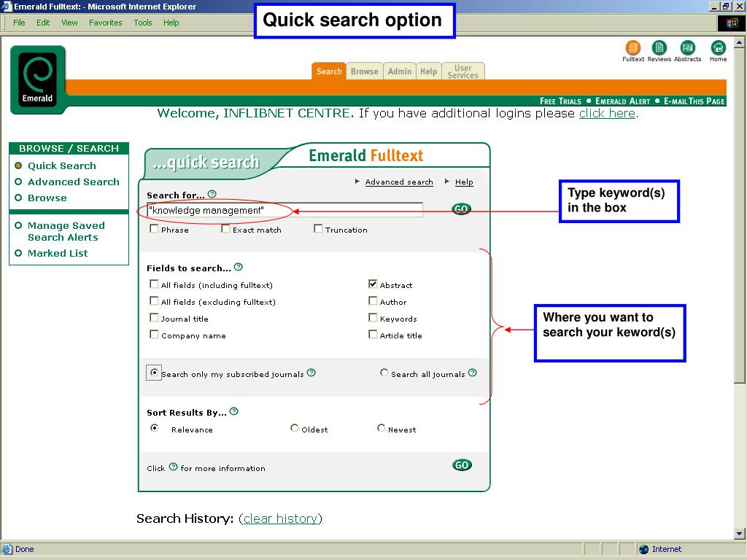Click GO button next to search box
The width and height of the screenshot is (747, 560).
click(x=461, y=209)
